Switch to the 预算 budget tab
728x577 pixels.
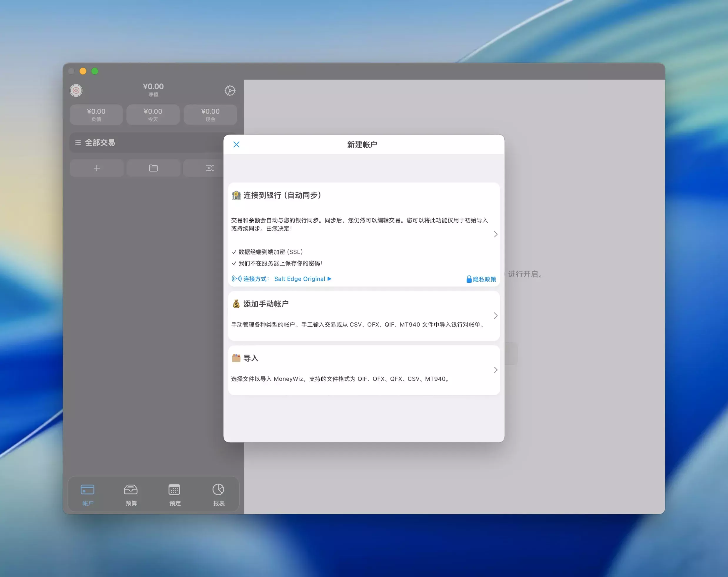[x=131, y=495]
